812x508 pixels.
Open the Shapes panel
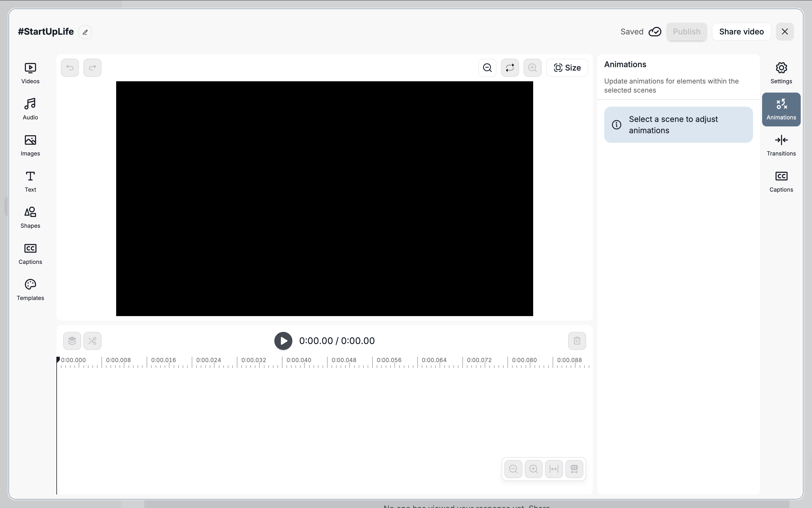pos(30,218)
